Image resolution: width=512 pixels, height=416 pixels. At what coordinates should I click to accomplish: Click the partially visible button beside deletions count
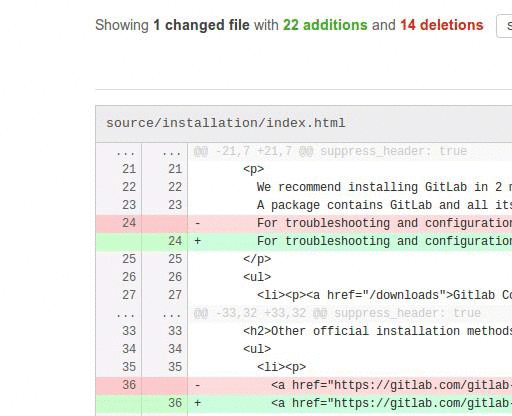(504, 26)
